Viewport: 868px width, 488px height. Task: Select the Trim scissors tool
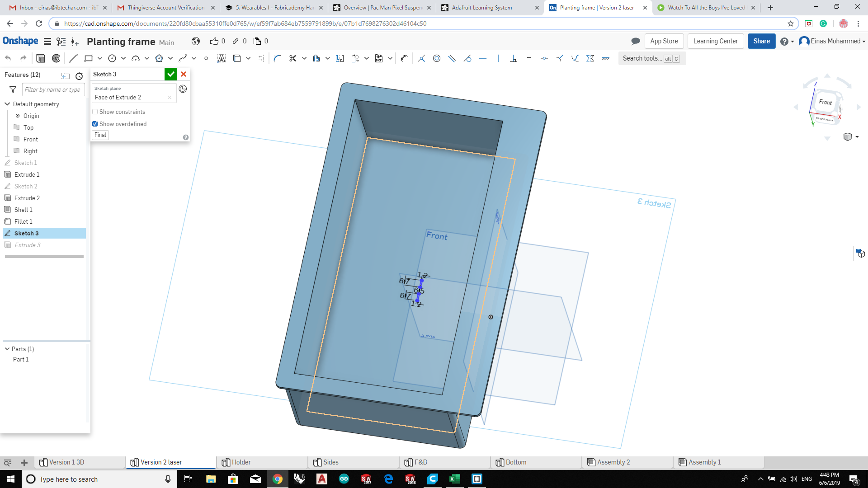coord(292,58)
